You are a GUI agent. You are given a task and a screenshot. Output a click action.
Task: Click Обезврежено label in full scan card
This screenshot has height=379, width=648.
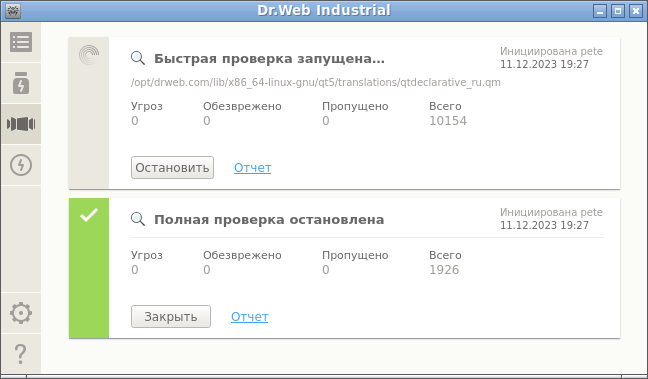[x=242, y=255]
